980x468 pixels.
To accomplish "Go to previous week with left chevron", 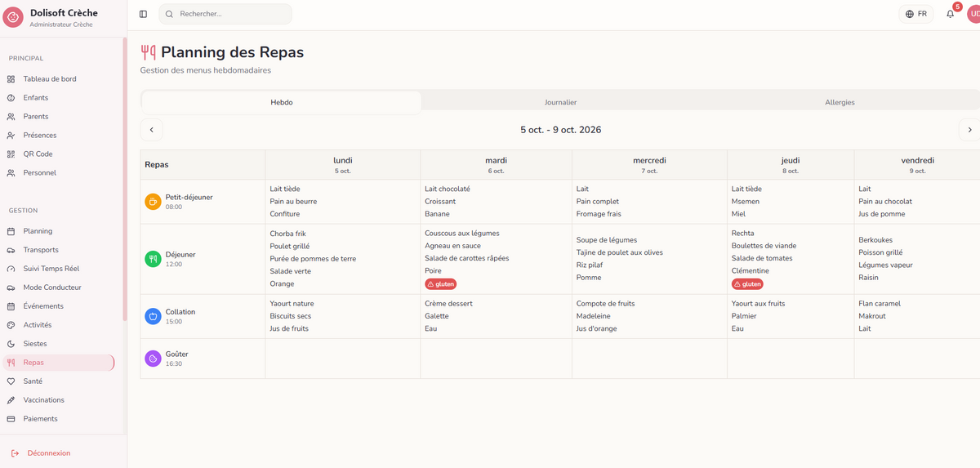I will [151, 130].
